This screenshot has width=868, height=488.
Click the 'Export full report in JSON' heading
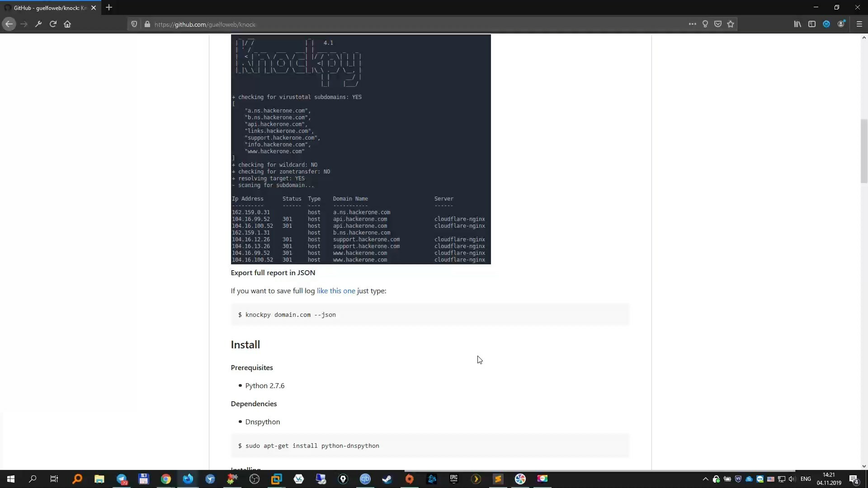[x=273, y=272]
